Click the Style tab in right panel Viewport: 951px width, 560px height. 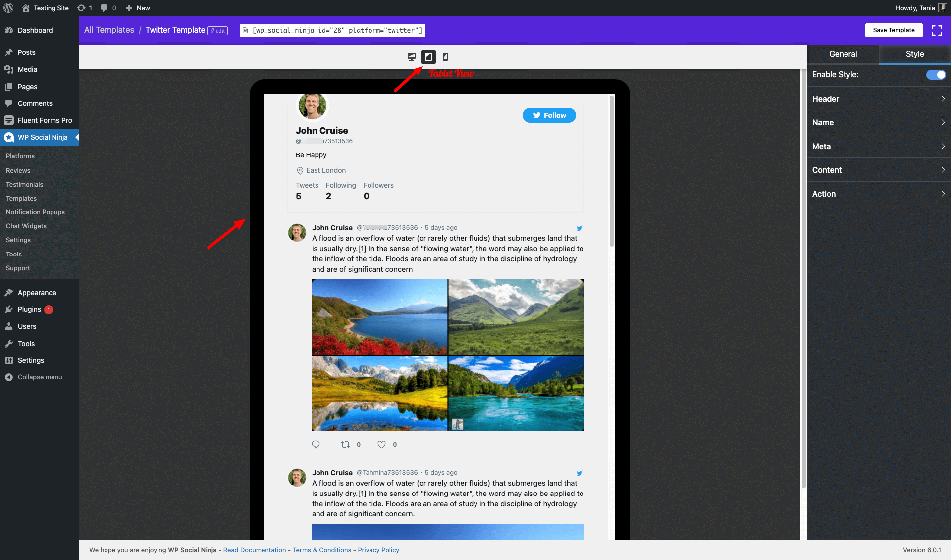[x=914, y=54]
